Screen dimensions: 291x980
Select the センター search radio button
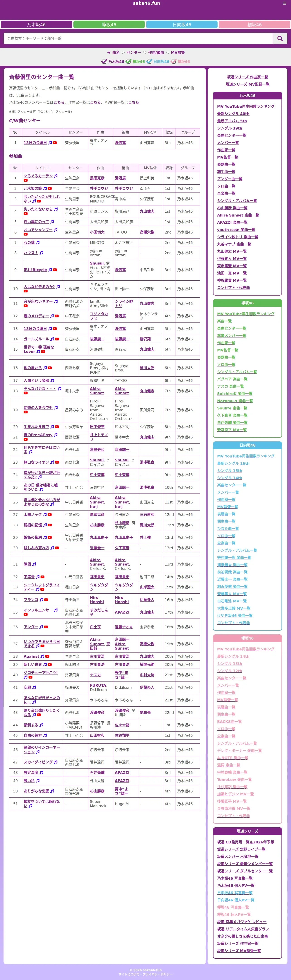pos(123,53)
